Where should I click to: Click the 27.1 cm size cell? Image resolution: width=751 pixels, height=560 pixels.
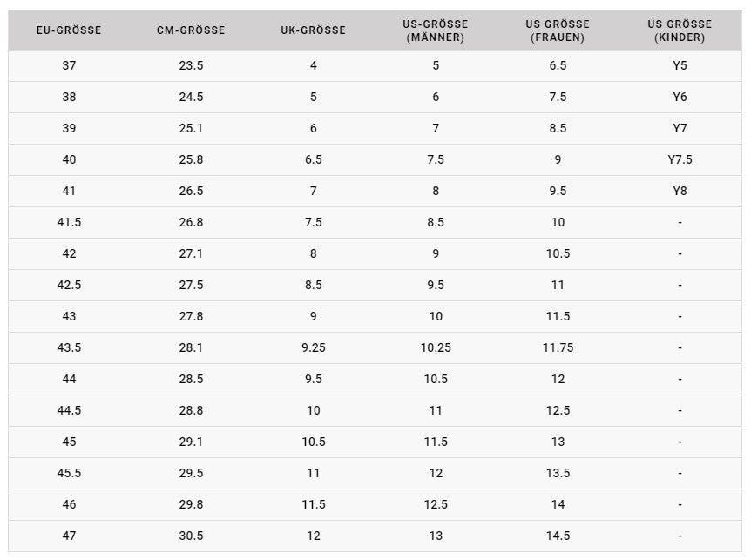[x=191, y=253]
